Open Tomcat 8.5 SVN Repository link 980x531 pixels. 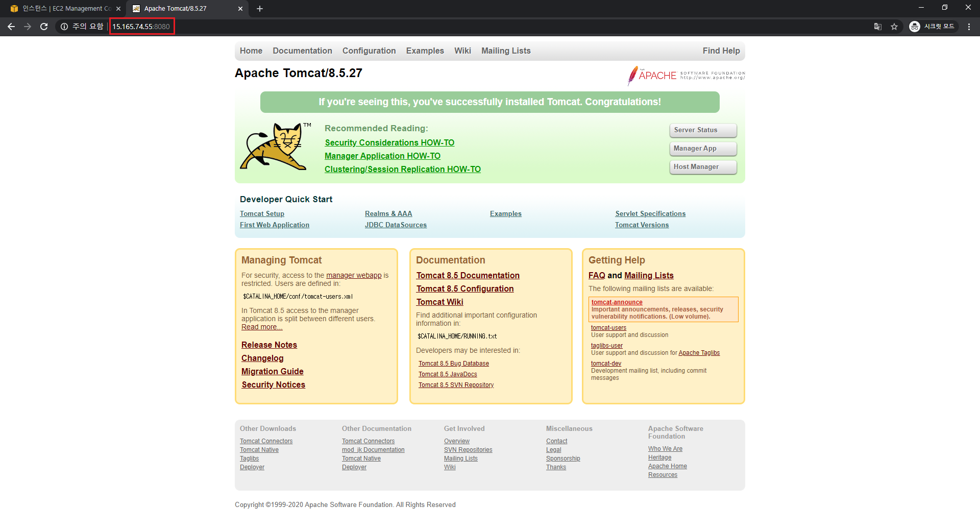tap(456, 385)
